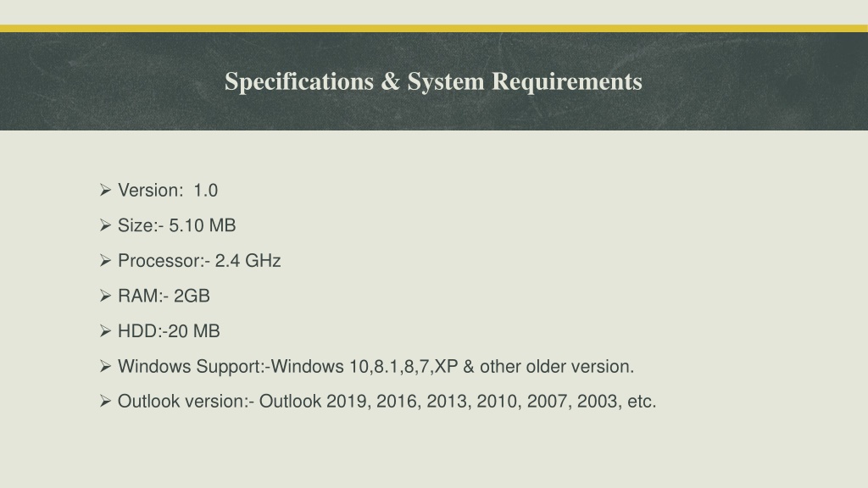868x488 pixels.
Task: Click the Outlook version text line
Action: coord(387,401)
